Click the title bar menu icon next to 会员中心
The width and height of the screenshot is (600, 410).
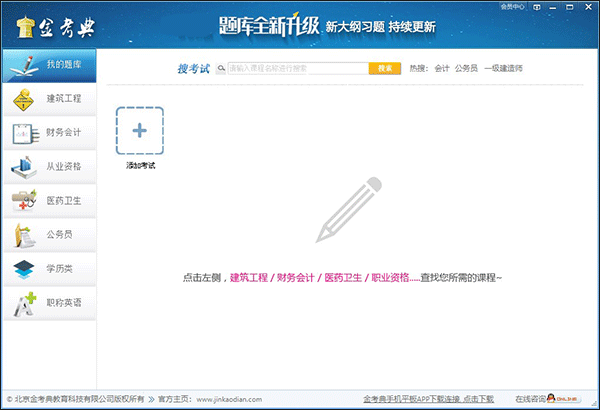tap(537, 7)
